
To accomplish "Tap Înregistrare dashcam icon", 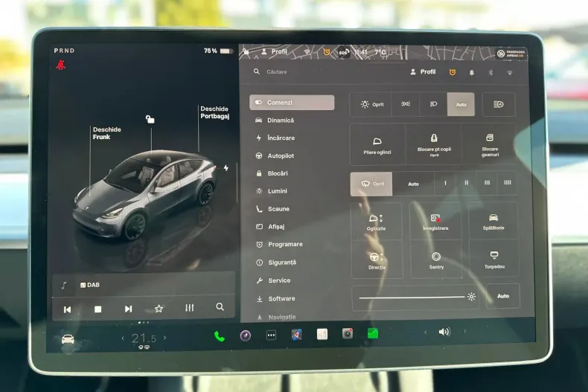I will pyautogui.click(x=435, y=222).
